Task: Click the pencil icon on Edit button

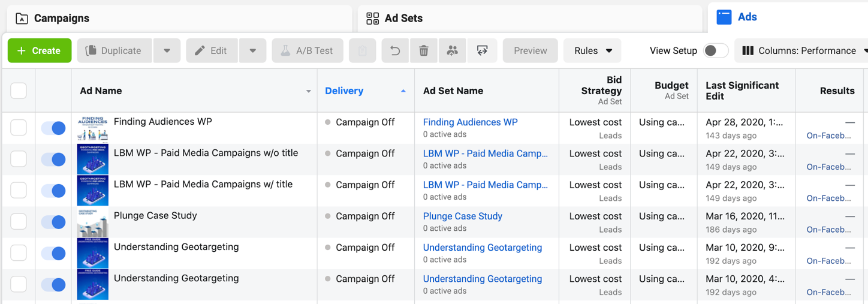Action: [x=200, y=51]
